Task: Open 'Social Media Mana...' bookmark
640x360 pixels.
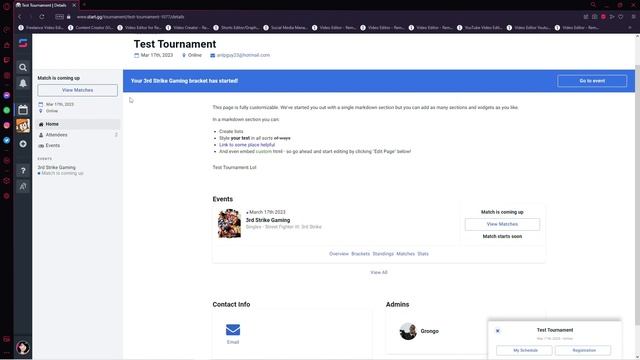Action: click(285, 28)
